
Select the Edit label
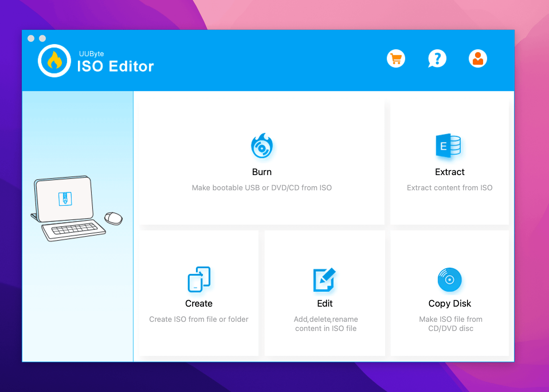coord(325,304)
